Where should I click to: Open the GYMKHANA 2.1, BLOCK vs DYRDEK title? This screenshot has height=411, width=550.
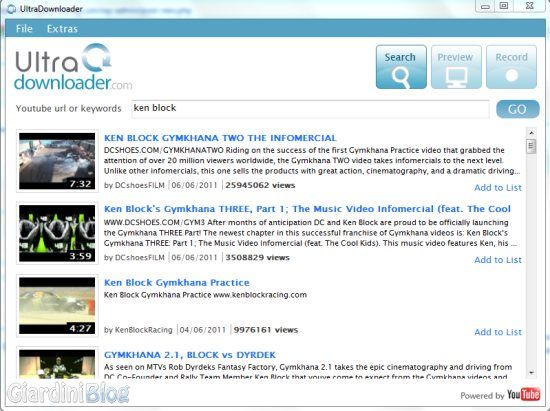point(190,355)
